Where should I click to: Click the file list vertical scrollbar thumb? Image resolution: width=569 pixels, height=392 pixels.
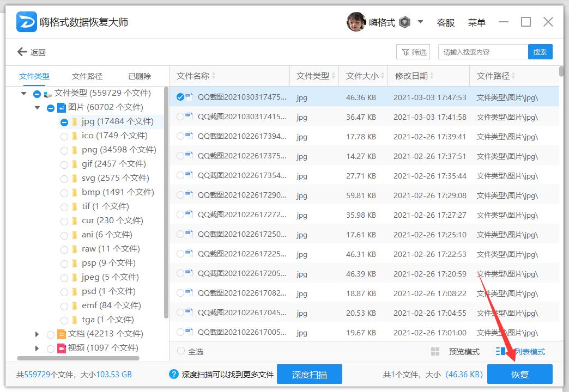pyautogui.click(x=561, y=71)
